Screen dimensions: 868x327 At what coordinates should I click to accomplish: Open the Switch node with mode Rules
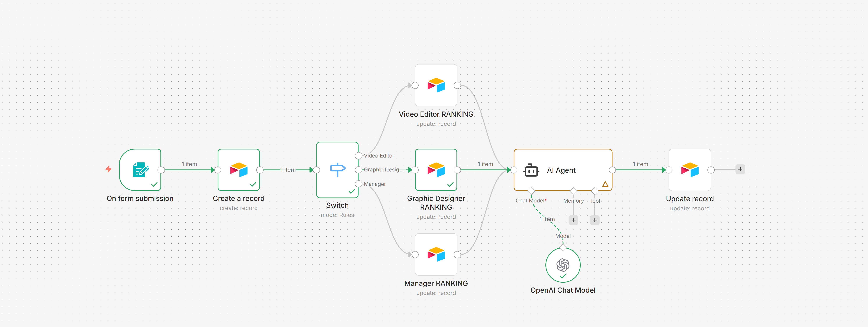coord(337,169)
